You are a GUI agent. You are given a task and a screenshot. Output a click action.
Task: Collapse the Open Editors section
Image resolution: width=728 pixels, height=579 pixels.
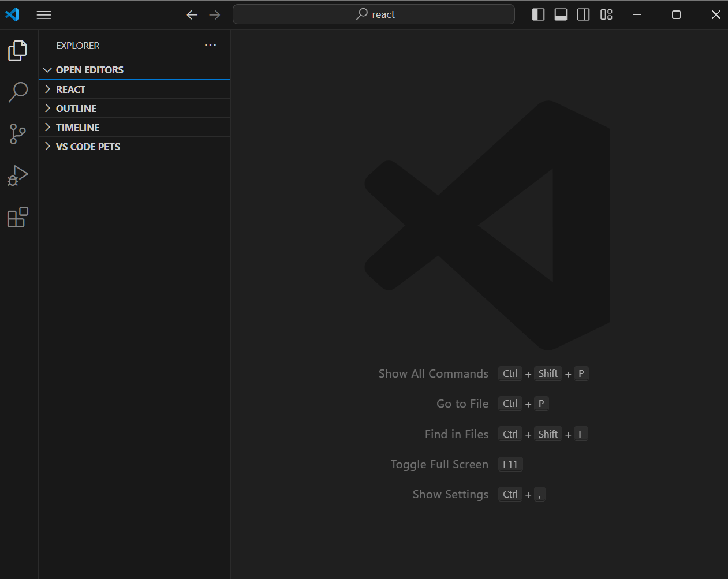point(135,70)
